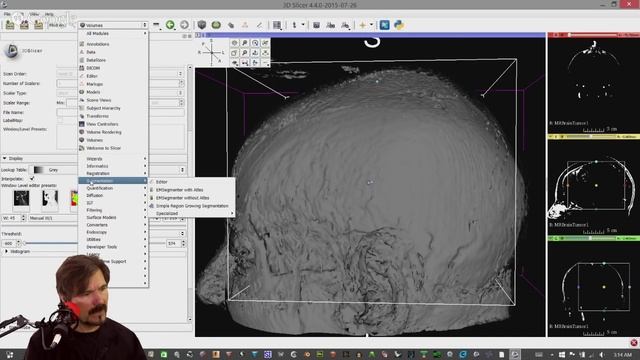Select the first window level preset thumbnail
This screenshot has height=360, width=640.
21,199
